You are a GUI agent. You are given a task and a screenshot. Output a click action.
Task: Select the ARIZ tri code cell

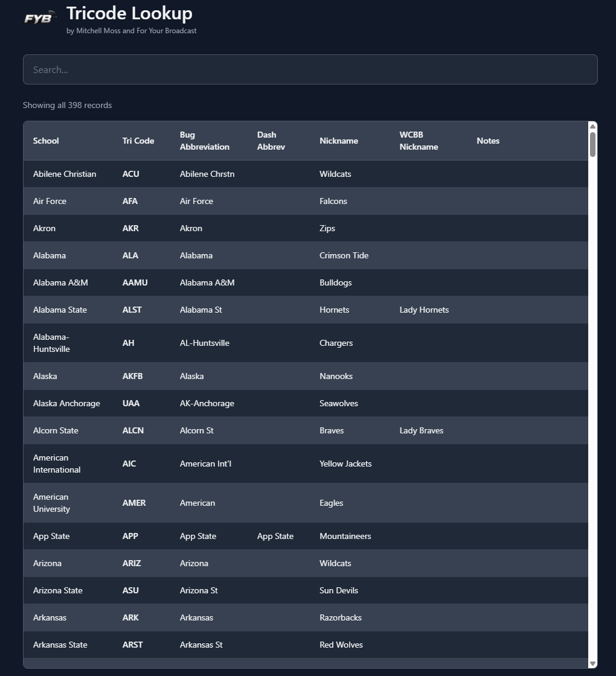click(132, 563)
